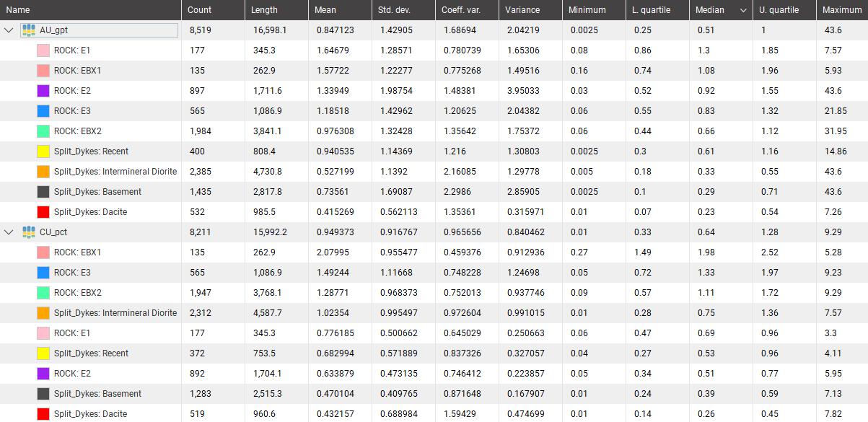Click the CU_pct dataset icon

[29, 232]
